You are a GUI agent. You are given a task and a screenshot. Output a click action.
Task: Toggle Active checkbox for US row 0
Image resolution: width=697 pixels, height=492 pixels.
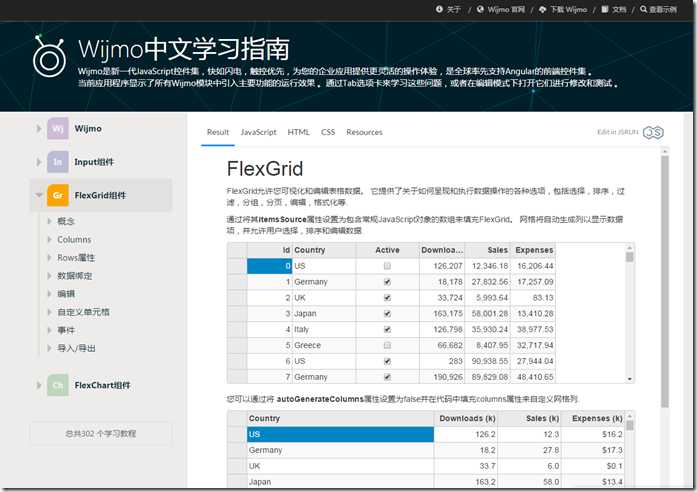coord(387,266)
